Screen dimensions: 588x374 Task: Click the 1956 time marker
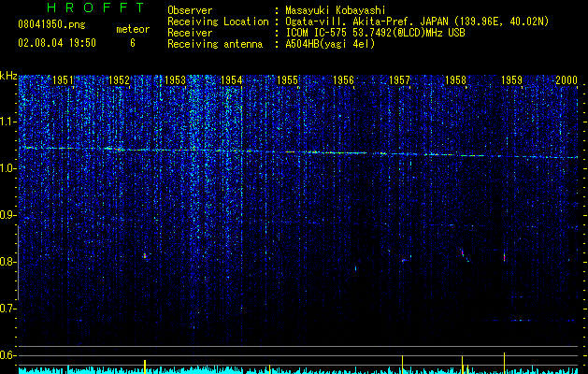click(x=343, y=80)
